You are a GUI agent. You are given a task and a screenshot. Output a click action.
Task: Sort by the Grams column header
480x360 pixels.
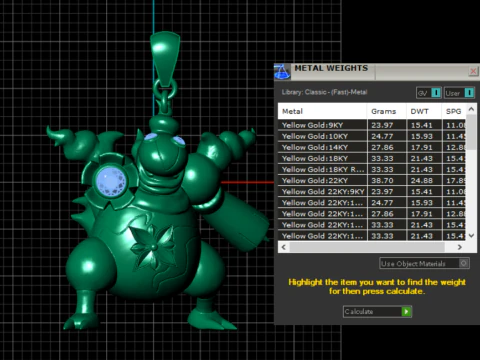[x=387, y=111]
